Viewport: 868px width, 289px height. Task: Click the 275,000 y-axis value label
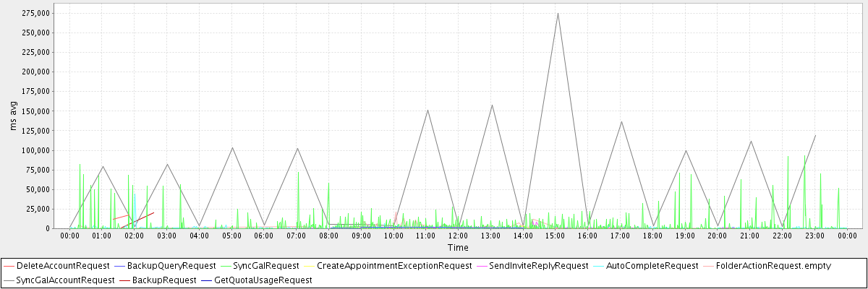(35, 13)
